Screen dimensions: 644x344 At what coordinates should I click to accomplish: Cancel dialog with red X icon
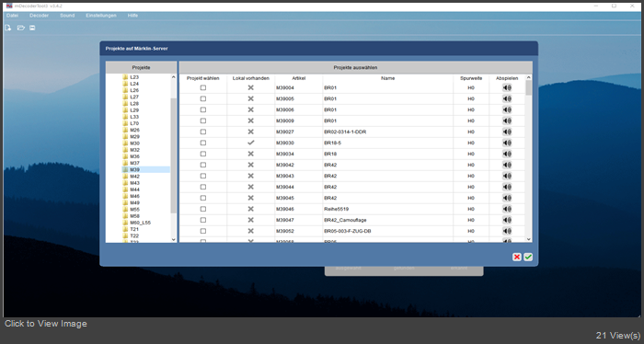pos(517,257)
